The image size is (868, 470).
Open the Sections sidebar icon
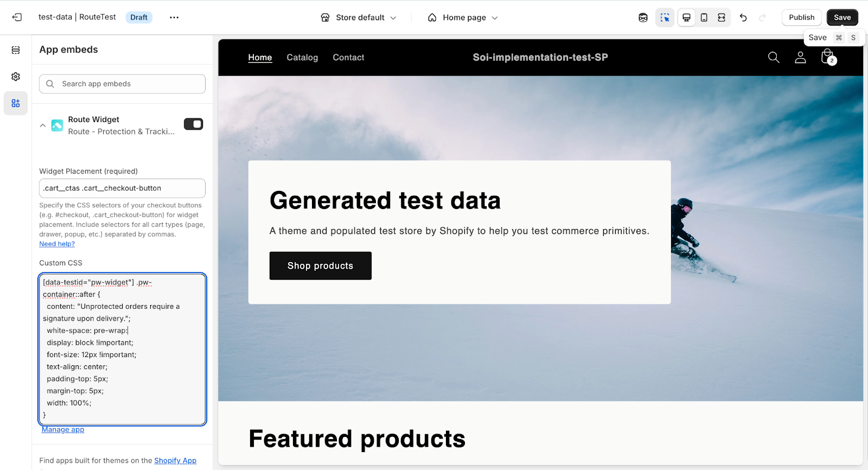(16, 50)
